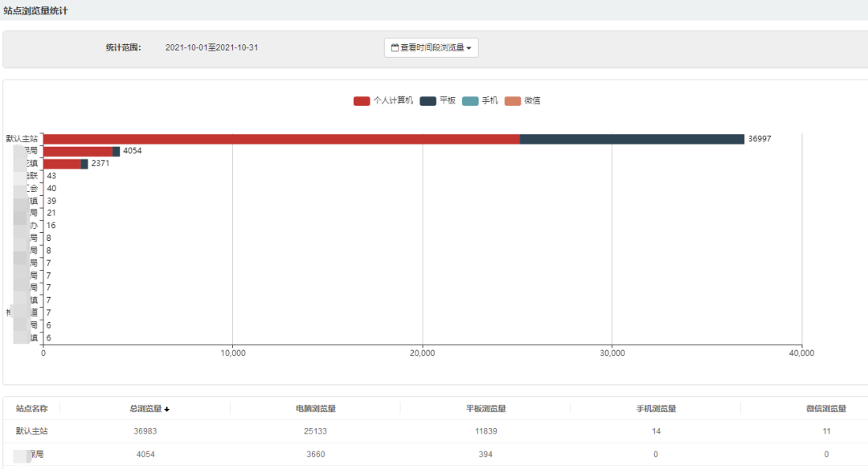Hide the 平板 series via its legend label
868x469 pixels.
448,101
